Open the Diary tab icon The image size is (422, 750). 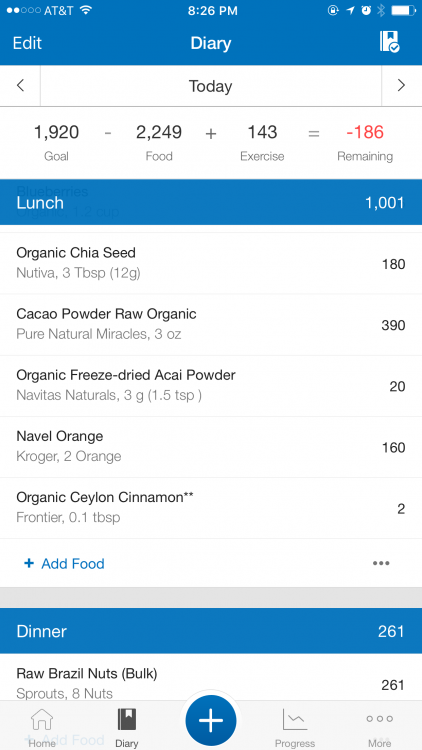tap(127, 727)
